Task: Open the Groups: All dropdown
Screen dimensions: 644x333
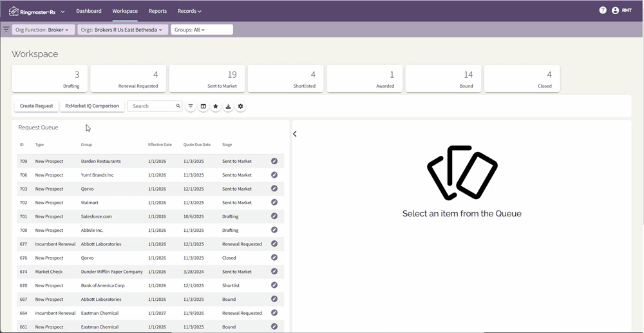Action: (202, 30)
